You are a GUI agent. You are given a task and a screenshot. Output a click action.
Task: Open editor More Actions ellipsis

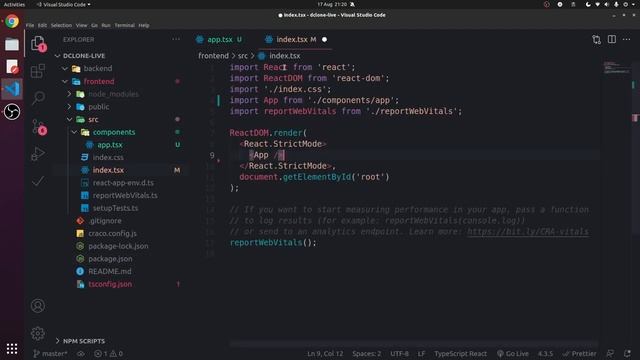coord(627,39)
